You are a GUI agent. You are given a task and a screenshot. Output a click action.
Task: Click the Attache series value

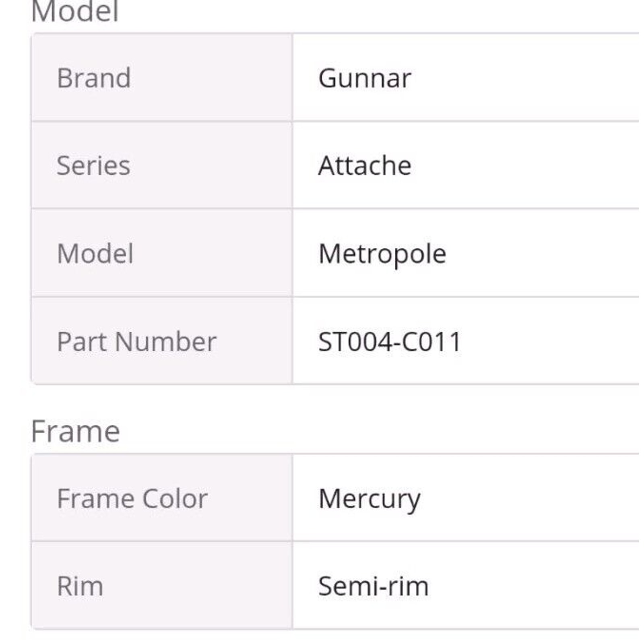(x=365, y=165)
